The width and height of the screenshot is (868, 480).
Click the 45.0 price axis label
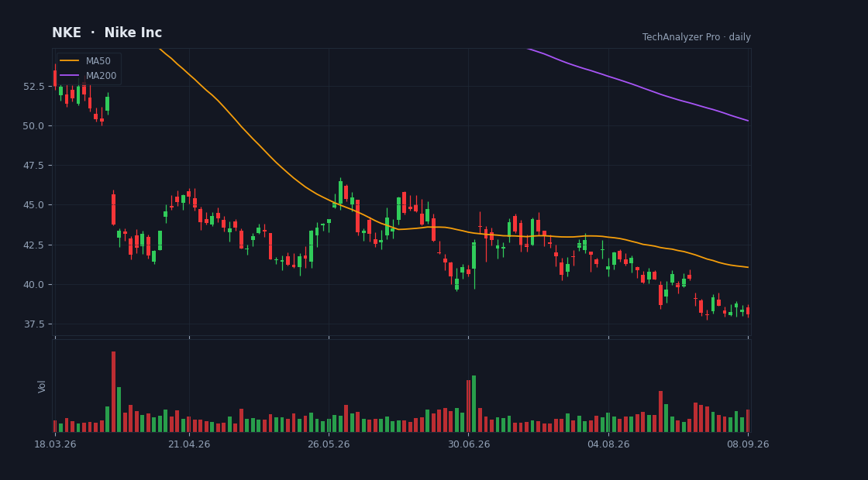[35, 205]
